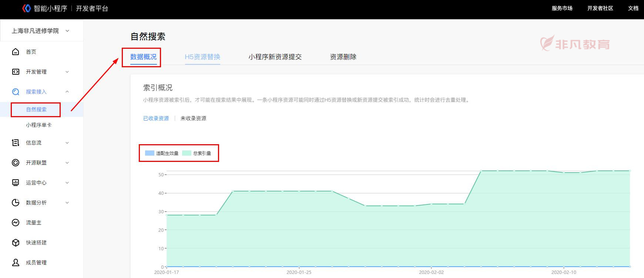This screenshot has height=278, width=644.
Task: Select the 已收录资源 view
Action: coord(156,118)
